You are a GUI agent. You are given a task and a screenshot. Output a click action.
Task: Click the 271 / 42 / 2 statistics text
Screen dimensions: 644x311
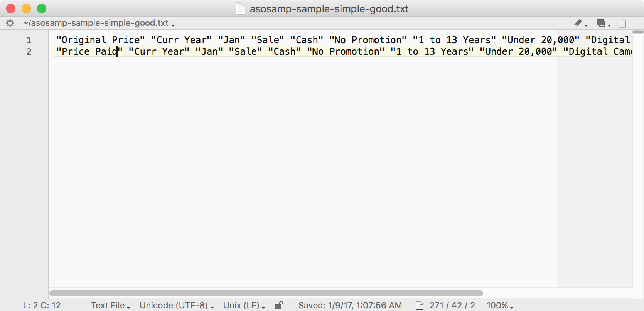(452, 305)
